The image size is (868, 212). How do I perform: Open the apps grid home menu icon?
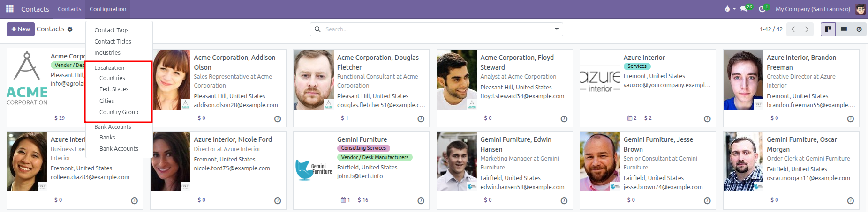[10, 9]
